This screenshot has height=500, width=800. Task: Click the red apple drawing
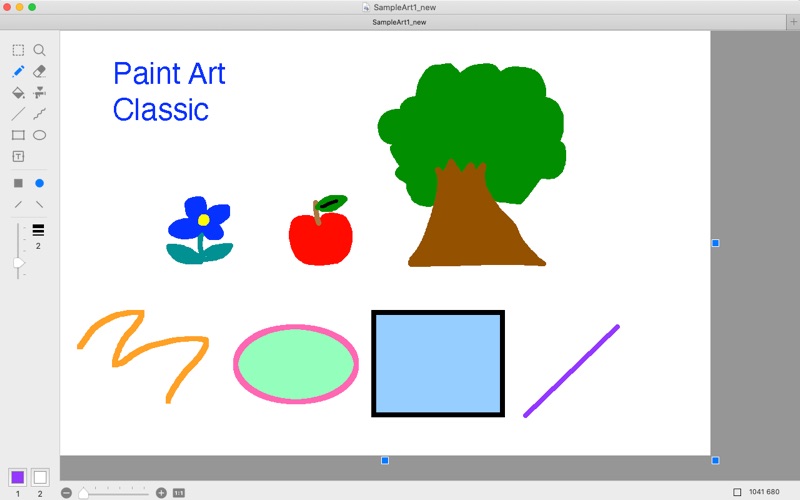[x=320, y=230]
